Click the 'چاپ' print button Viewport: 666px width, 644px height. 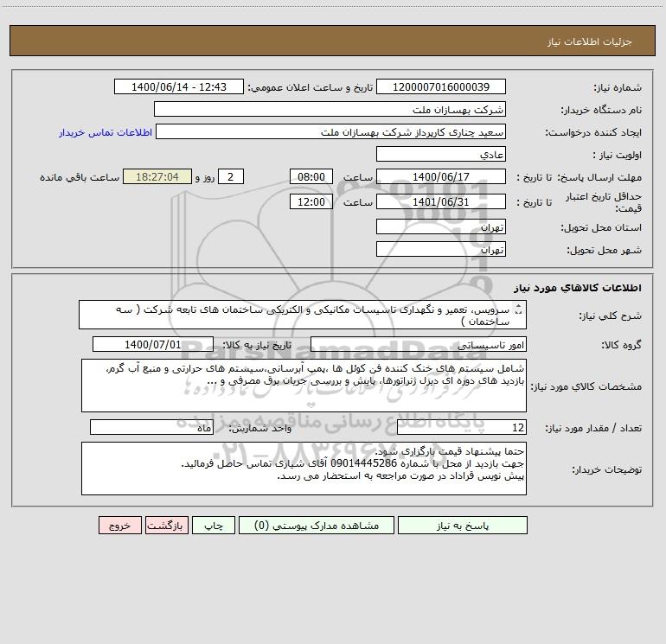click(214, 525)
